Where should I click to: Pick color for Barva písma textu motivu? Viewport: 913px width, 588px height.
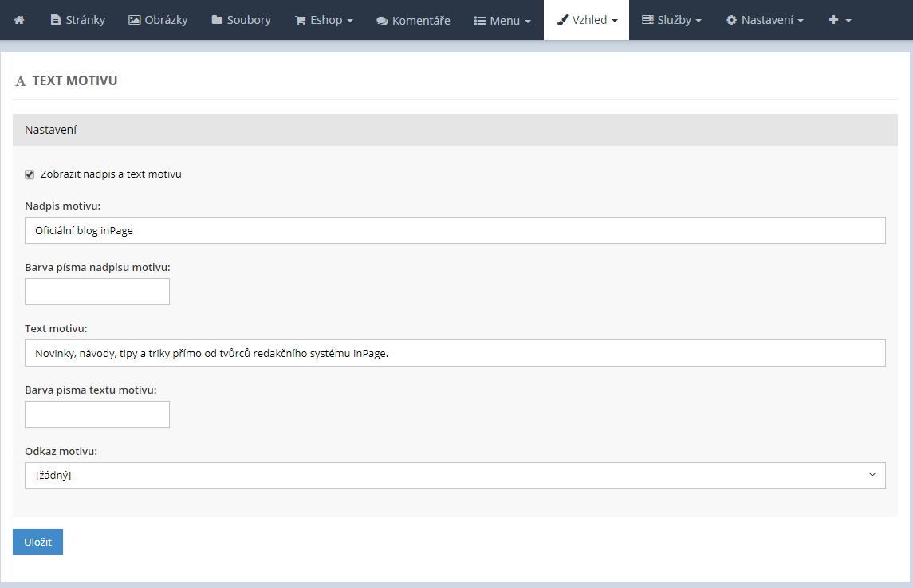pyautogui.click(x=97, y=414)
